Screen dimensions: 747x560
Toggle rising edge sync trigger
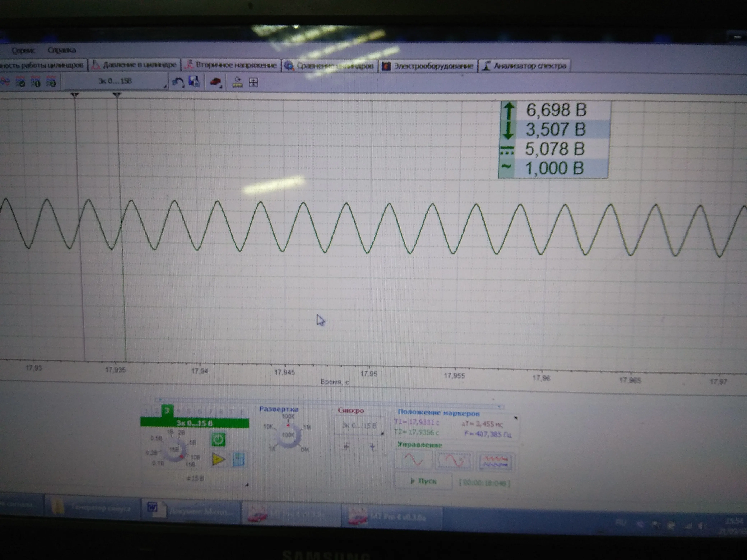pos(347,447)
